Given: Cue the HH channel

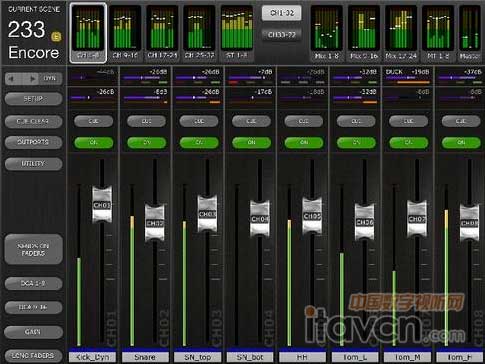Looking at the screenshot, I should 304,121.
